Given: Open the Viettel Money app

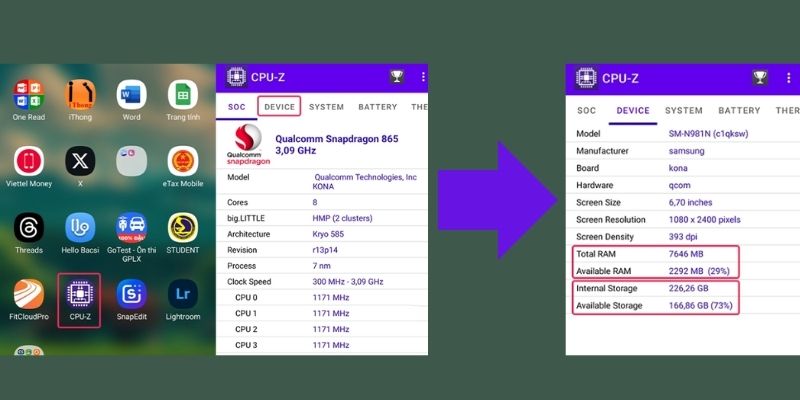Looking at the screenshot, I should click(29, 161).
